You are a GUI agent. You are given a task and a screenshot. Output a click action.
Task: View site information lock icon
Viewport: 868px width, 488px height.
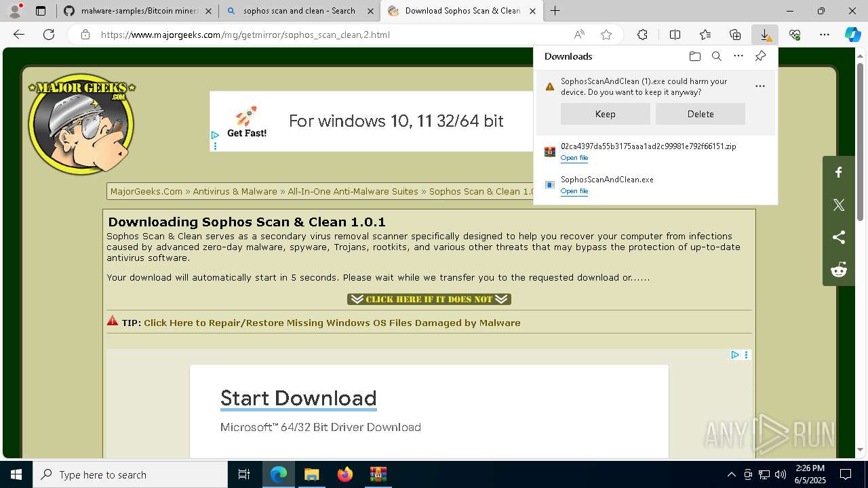(85, 35)
